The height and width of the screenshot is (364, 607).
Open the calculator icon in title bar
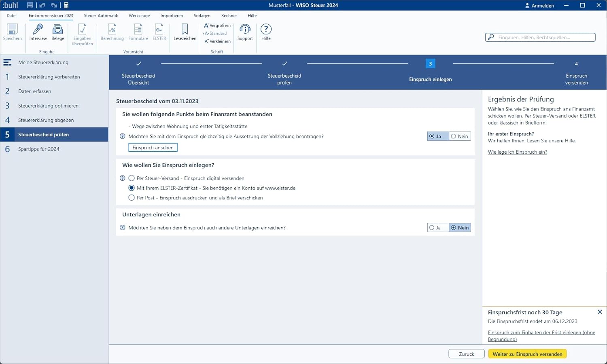point(66,5)
